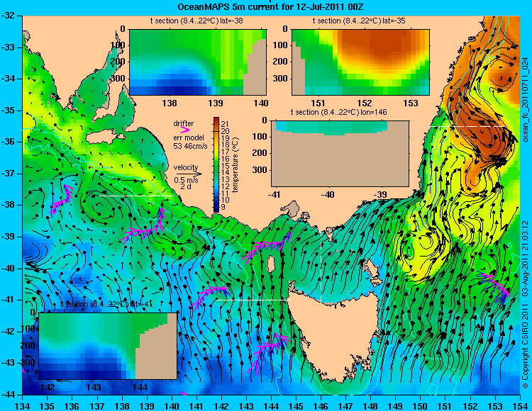The width and height of the screenshot is (532, 411).
Task: Click the "139" tick label of the lat=-38 inset
Action: click(215, 103)
